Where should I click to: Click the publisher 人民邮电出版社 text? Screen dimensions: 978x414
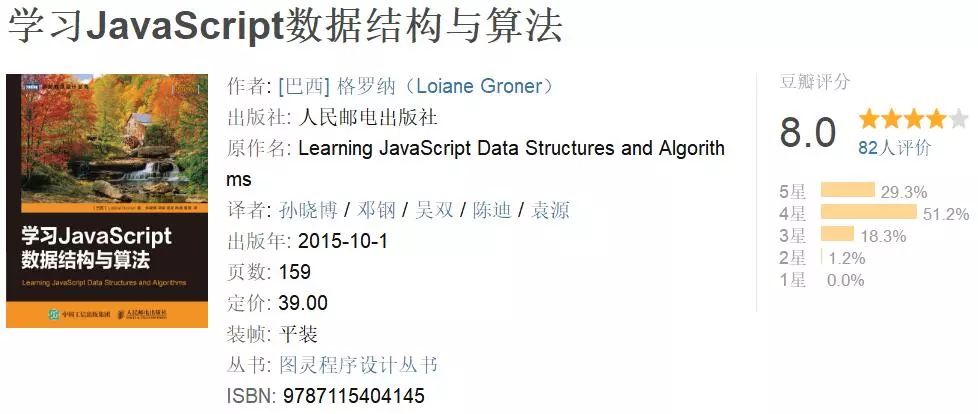[367, 117]
